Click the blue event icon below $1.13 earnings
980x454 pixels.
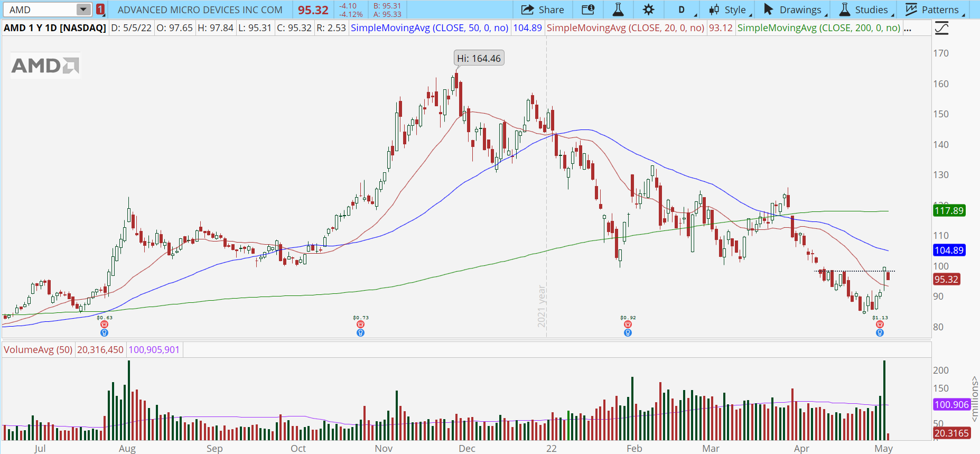880,332
